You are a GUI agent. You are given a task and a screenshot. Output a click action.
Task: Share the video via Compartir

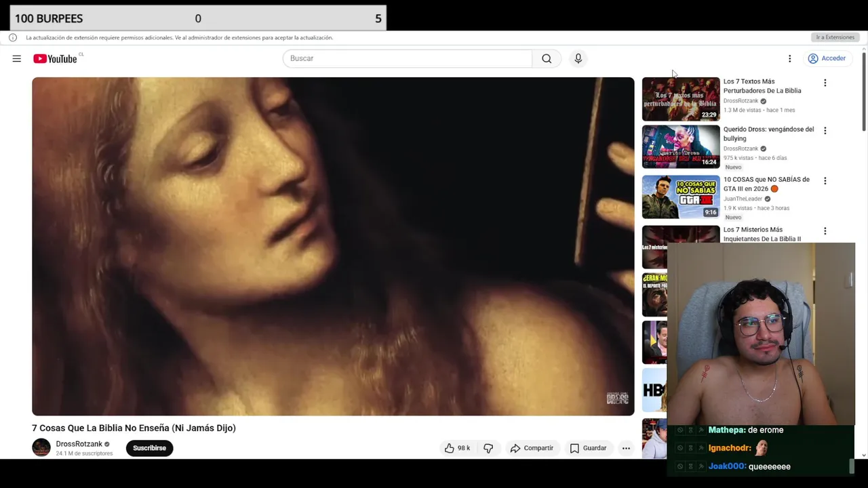(532, 448)
